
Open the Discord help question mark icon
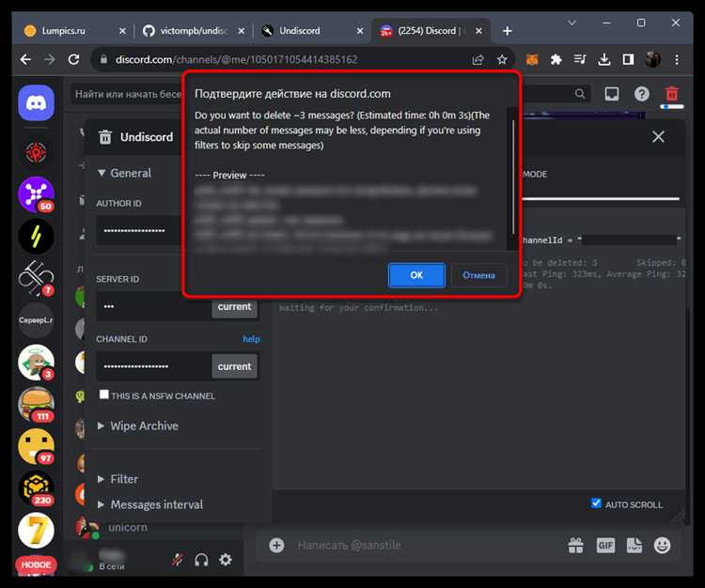tap(642, 94)
